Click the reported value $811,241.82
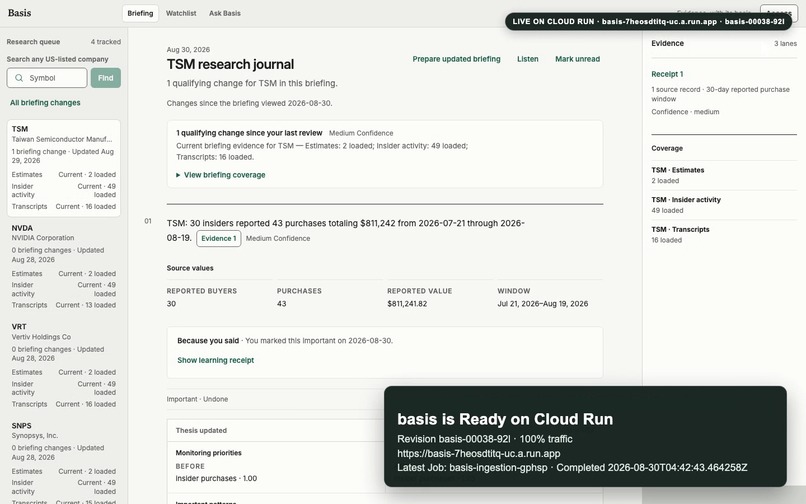Screen dimensions: 806x504 click(407, 304)
